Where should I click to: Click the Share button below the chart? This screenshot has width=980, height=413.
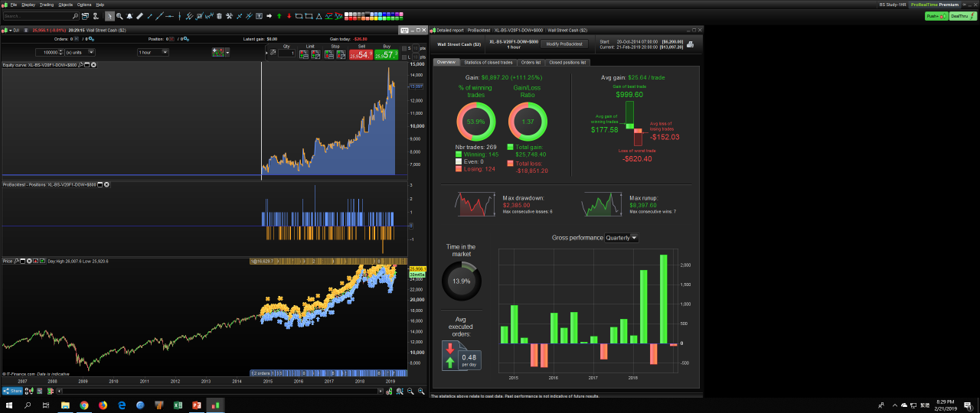[x=12, y=391]
